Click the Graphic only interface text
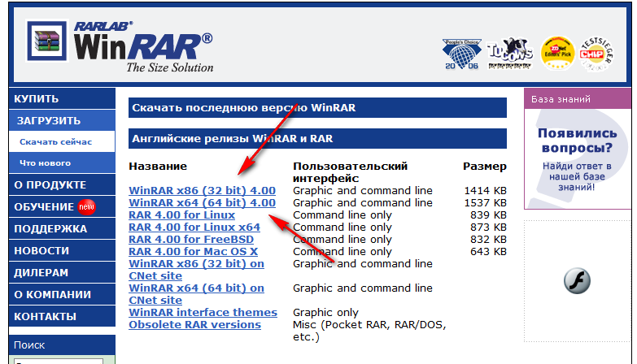This screenshot has height=364, width=637. coord(325,313)
